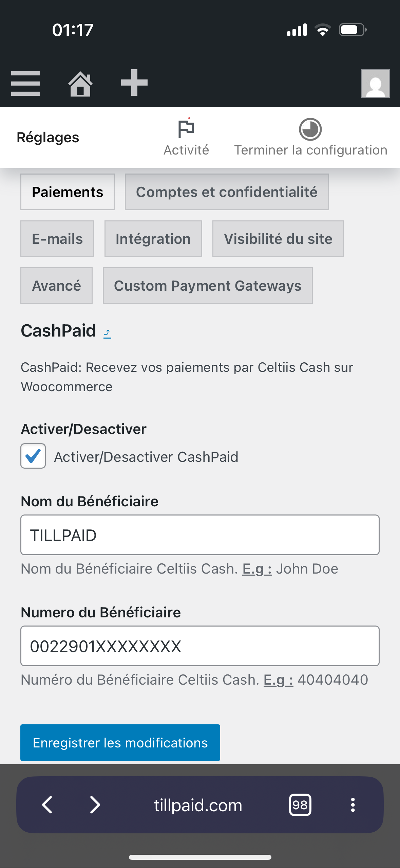Toggle the Activer/Desactiver CashPaid checkbox
Image resolution: width=400 pixels, height=868 pixels.
coord(33,456)
